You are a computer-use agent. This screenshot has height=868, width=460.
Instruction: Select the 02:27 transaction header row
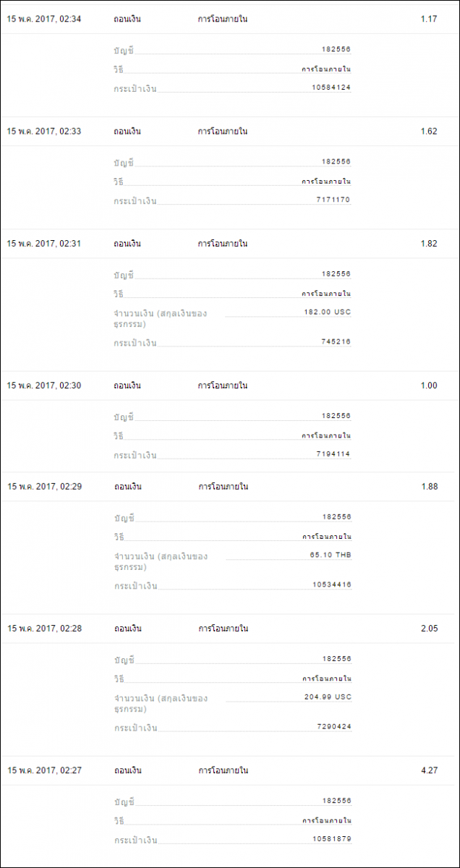click(x=230, y=770)
